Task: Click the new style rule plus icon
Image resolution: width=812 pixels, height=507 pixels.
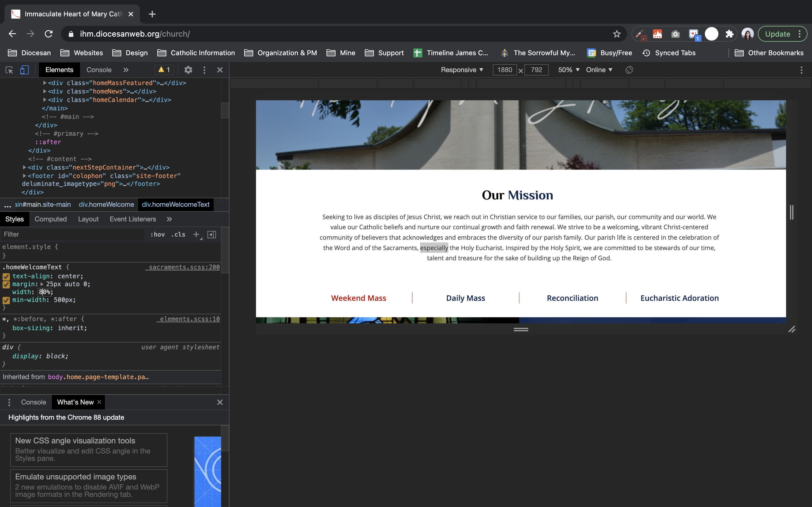Action: [x=196, y=234]
